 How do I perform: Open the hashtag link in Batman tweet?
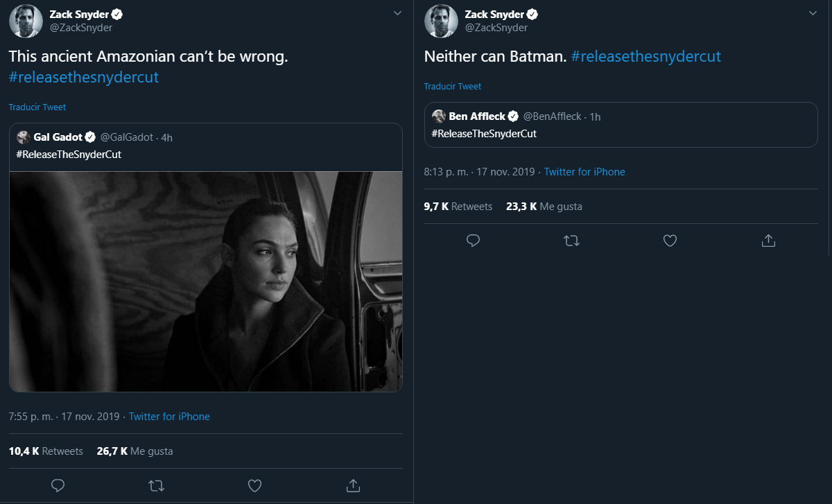click(x=646, y=56)
